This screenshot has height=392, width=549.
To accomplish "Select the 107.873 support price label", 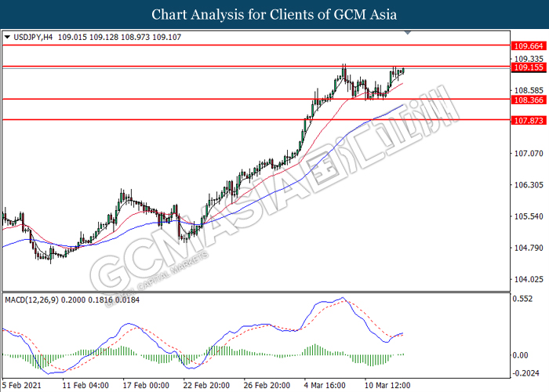I will coord(529,121).
